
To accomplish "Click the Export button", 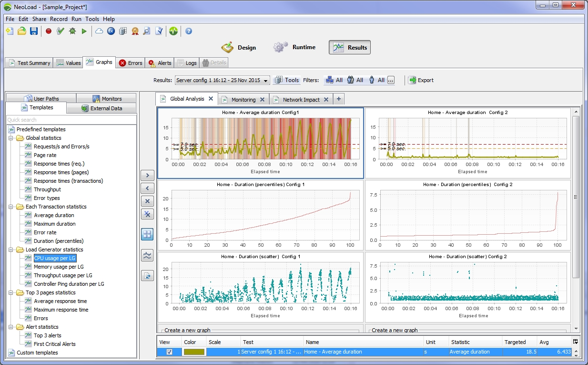I will [x=421, y=80].
